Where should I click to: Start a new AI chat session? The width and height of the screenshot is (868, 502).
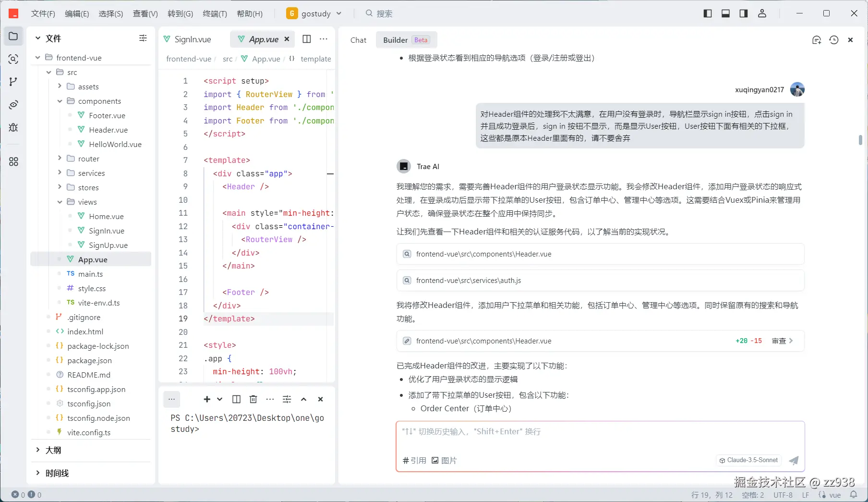click(817, 40)
